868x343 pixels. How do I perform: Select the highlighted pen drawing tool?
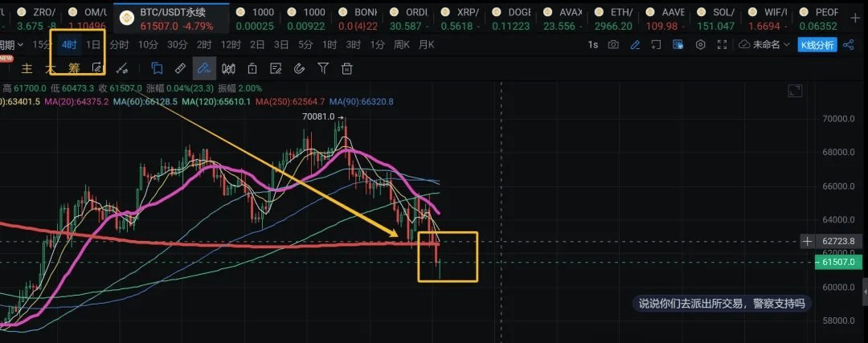[x=204, y=68]
